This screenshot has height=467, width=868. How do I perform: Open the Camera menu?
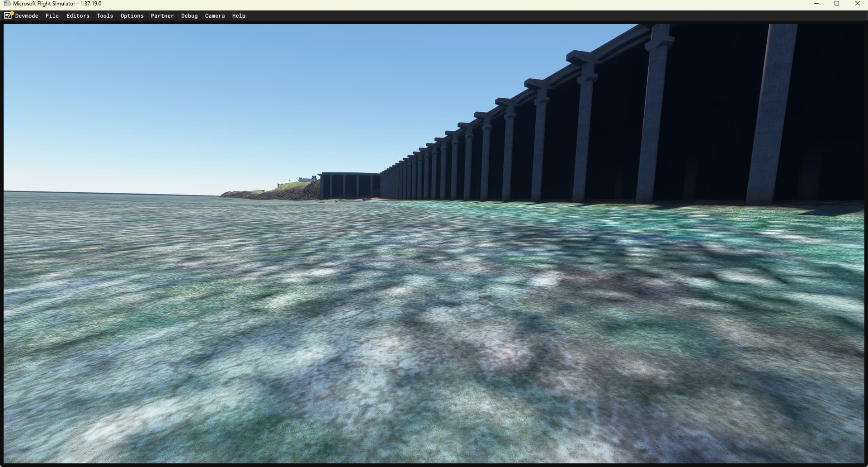coord(215,16)
